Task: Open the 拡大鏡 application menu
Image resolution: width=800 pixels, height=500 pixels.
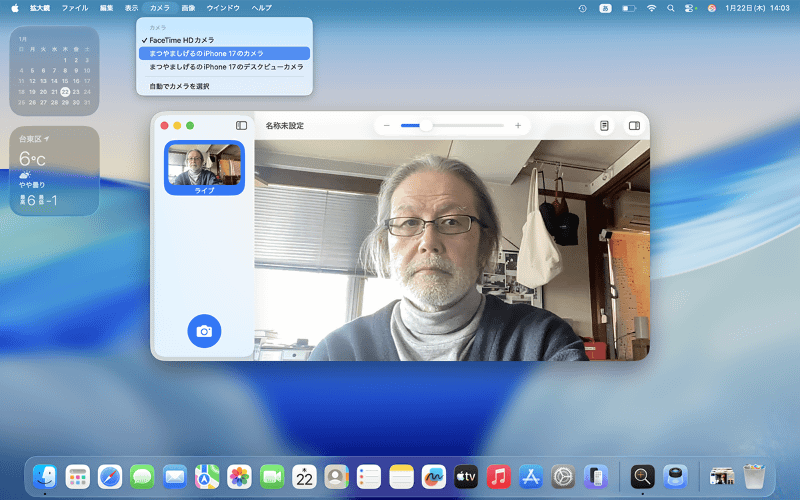Action: click(x=40, y=8)
